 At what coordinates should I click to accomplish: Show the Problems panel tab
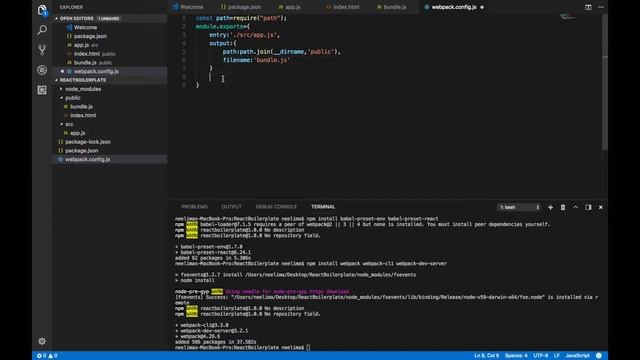194,207
